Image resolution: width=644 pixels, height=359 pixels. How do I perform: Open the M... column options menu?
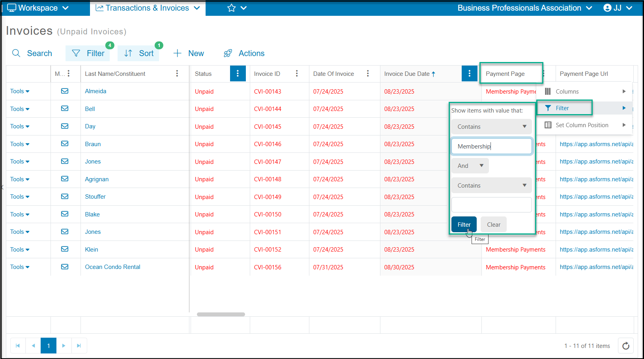69,73
